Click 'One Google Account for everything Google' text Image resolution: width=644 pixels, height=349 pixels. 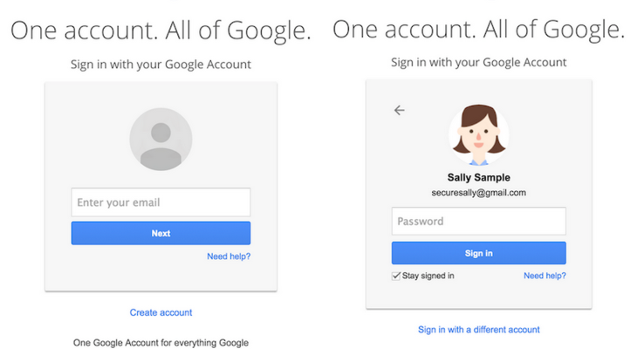pos(161,343)
